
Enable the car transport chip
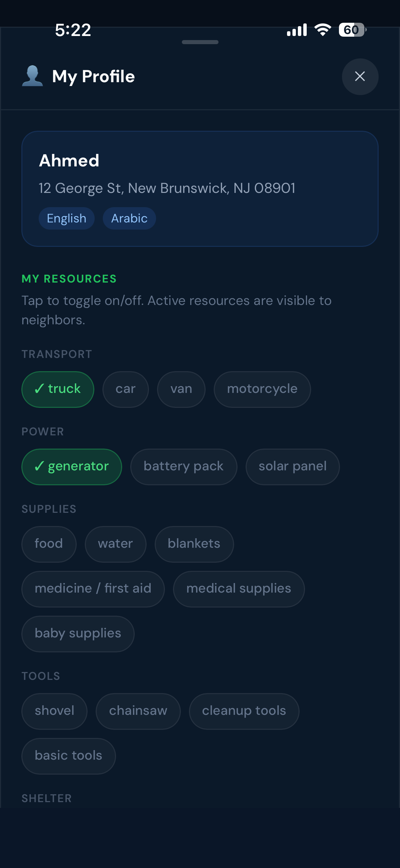pos(126,389)
